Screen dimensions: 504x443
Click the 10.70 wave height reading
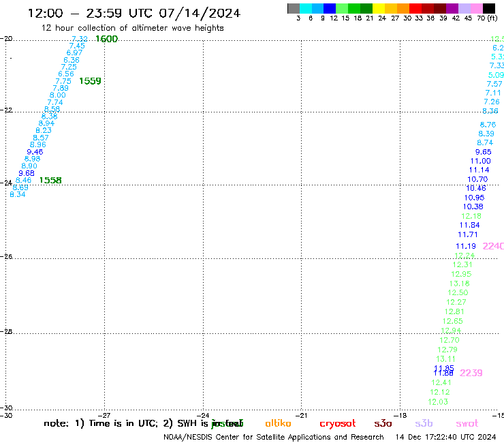(477, 179)
